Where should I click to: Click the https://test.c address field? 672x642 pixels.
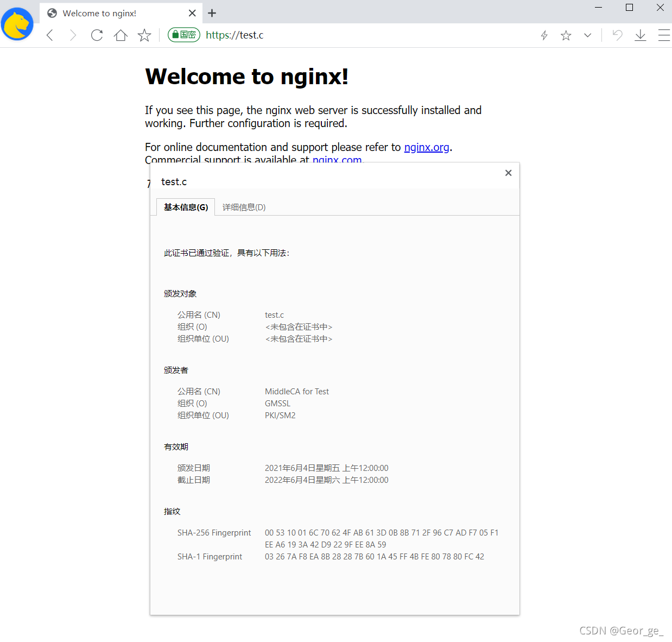pos(234,35)
